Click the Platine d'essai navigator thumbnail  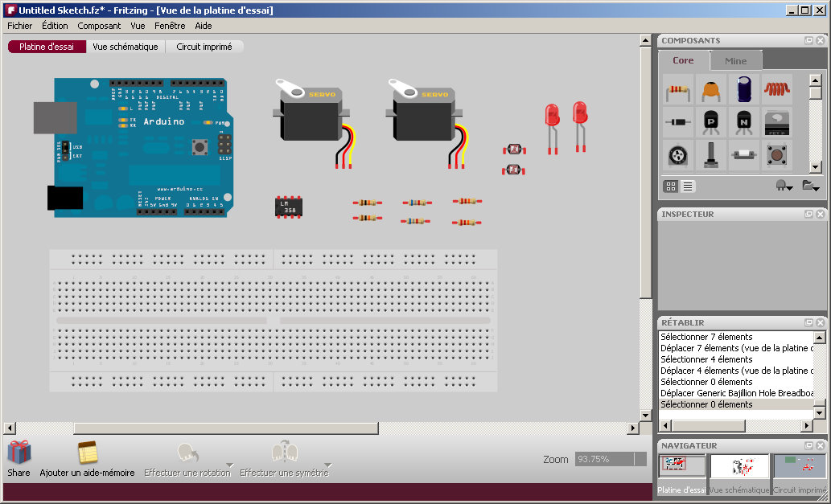point(682,466)
